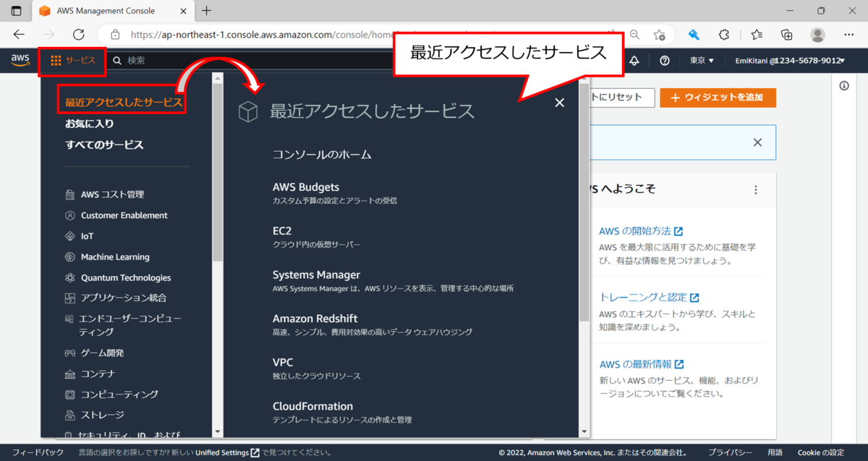Open a new browser tab
Screen dimensions: 868x461
pyautogui.click(x=207, y=11)
